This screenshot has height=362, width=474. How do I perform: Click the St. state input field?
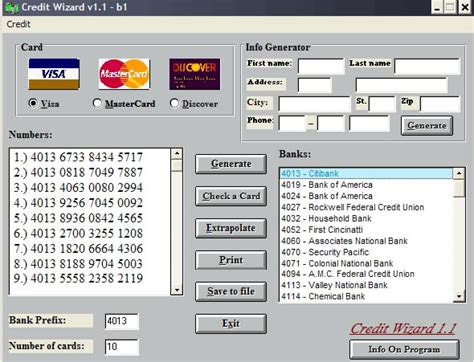pyautogui.click(x=382, y=104)
